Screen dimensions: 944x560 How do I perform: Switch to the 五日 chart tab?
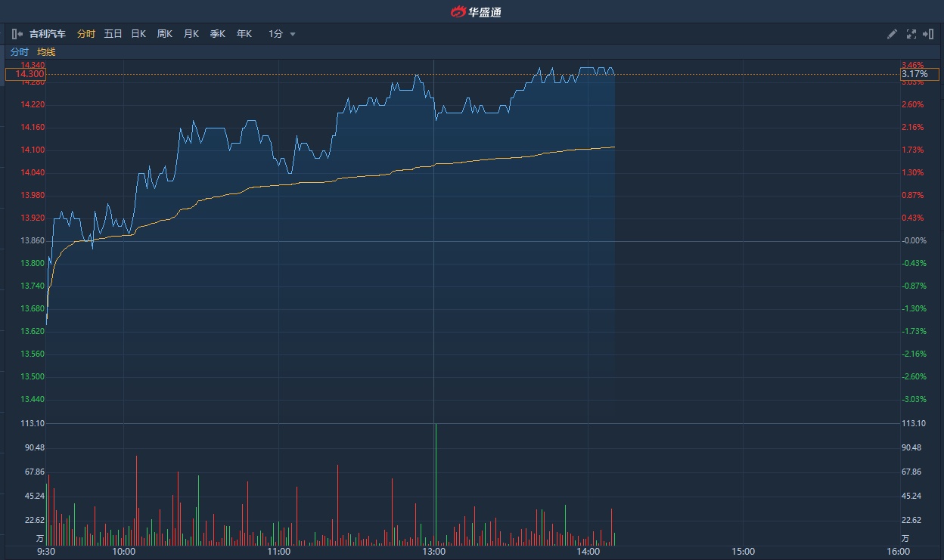tap(113, 34)
